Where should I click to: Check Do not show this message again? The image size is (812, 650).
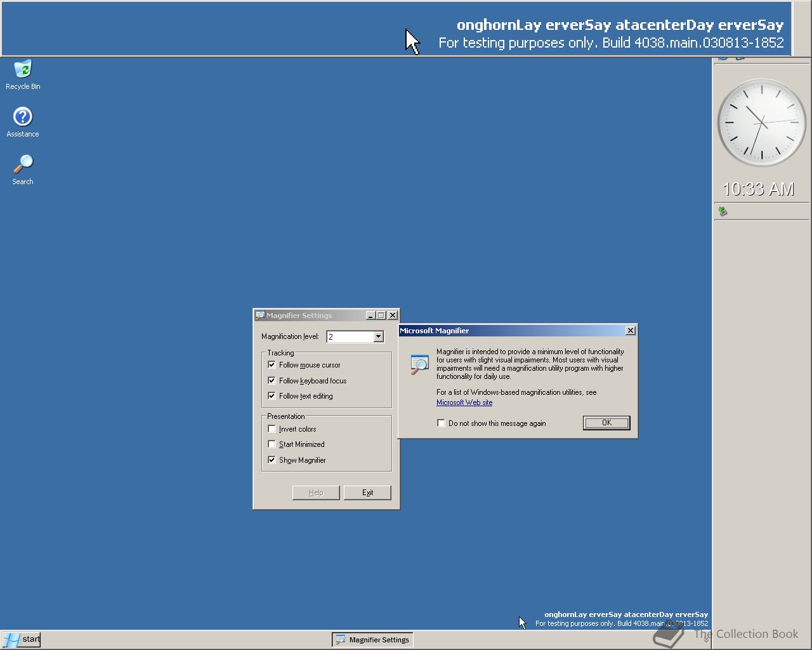(x=441, y=423)
